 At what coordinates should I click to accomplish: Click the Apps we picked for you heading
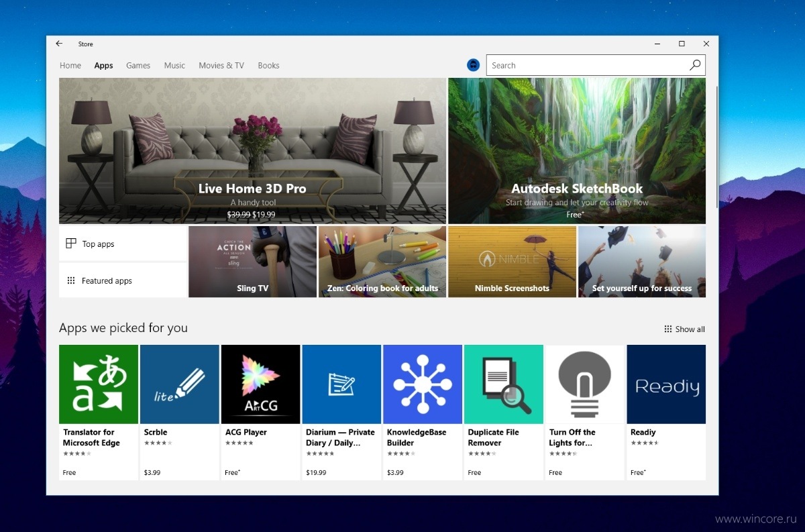[x=123, y=328]
